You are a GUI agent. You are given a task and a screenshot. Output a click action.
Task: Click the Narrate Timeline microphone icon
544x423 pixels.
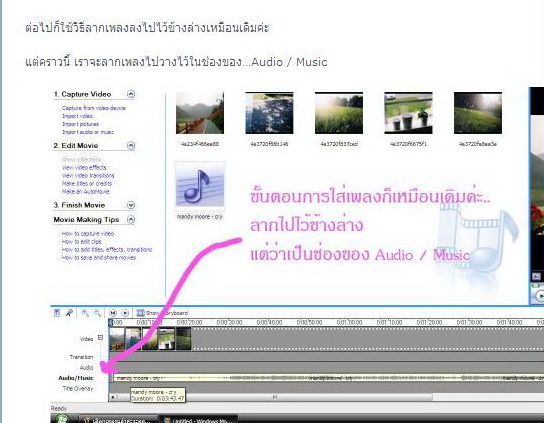click(x=69, y=313)
